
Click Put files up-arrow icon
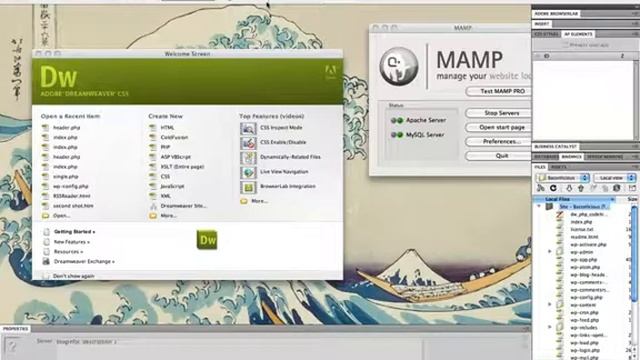point(581,188)
